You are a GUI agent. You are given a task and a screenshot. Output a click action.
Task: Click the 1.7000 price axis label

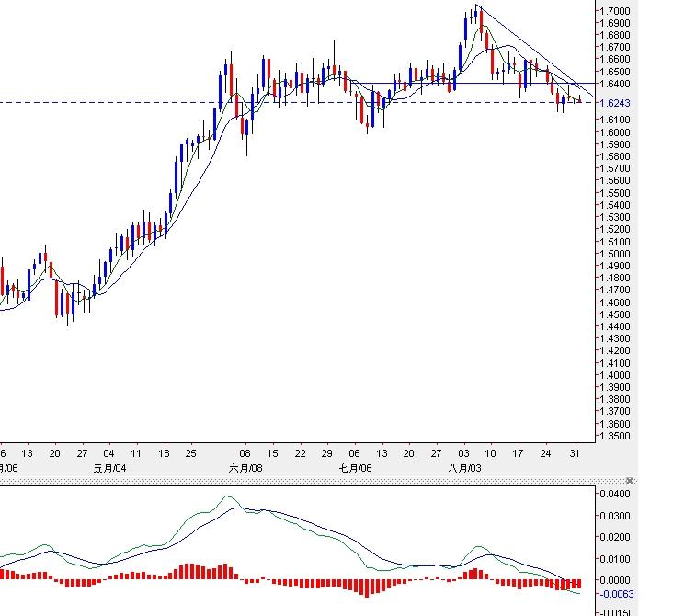[x=615, y=11]
